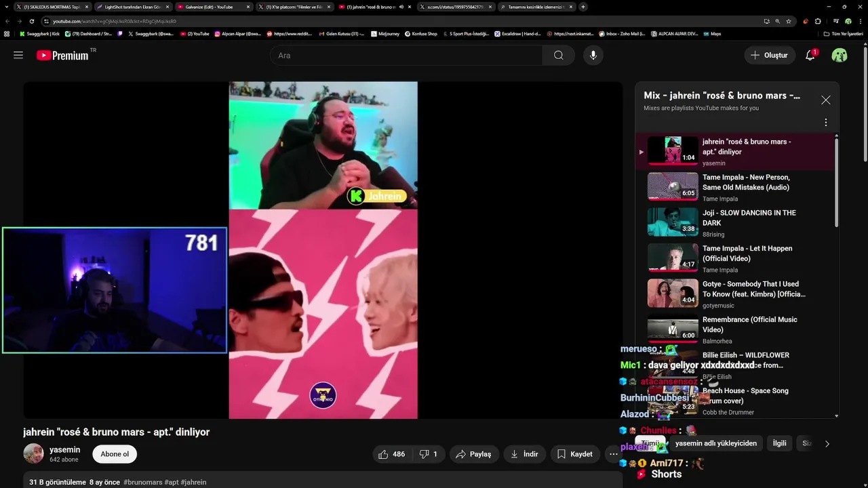Switch to the Galvanize (Edit) YouTube tab
The width and height of the screenshot is (868, 488).
tap(212, 7)
